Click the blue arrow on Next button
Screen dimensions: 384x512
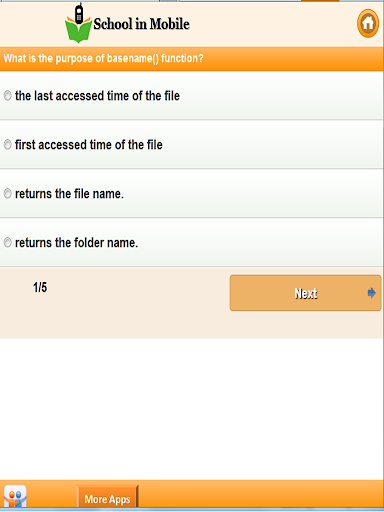[371, 293]
